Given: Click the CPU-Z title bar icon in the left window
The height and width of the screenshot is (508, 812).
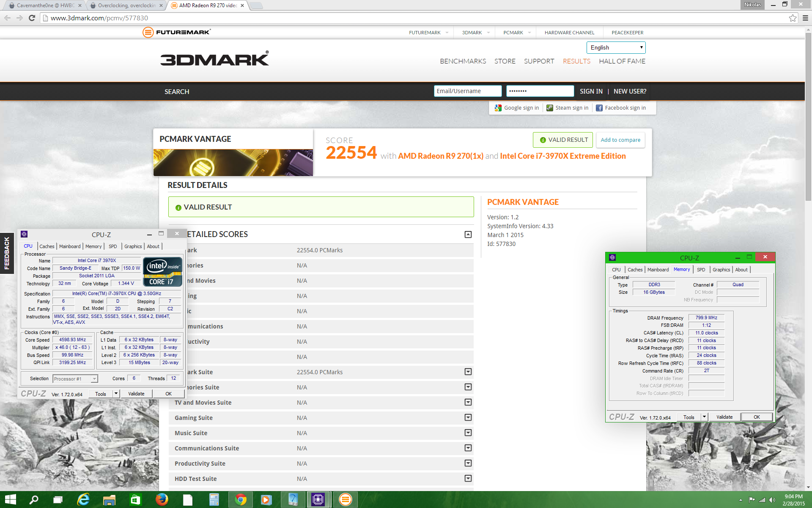Looking at the screenshot, I should coord(24,234).
